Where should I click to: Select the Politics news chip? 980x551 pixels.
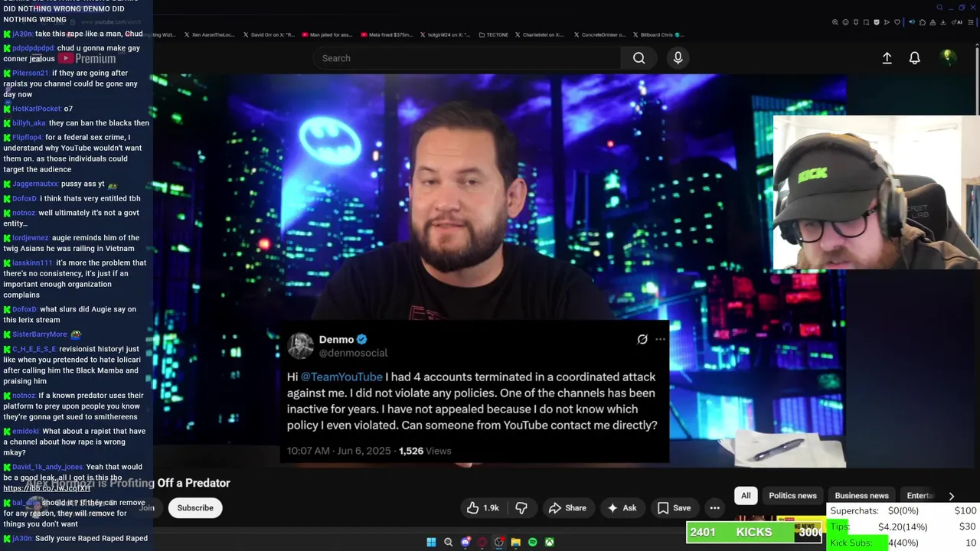coord(792,496)
